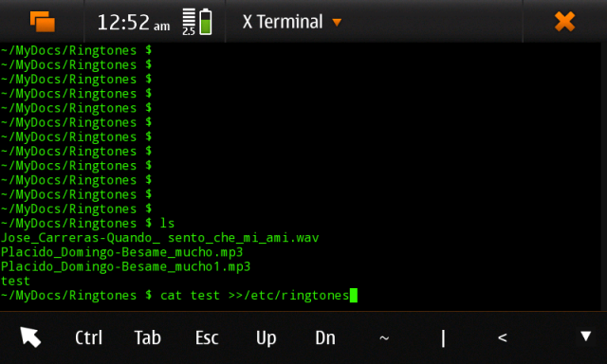
Task: Insert less-than using the < key
Action: click(x=502, y=338)
